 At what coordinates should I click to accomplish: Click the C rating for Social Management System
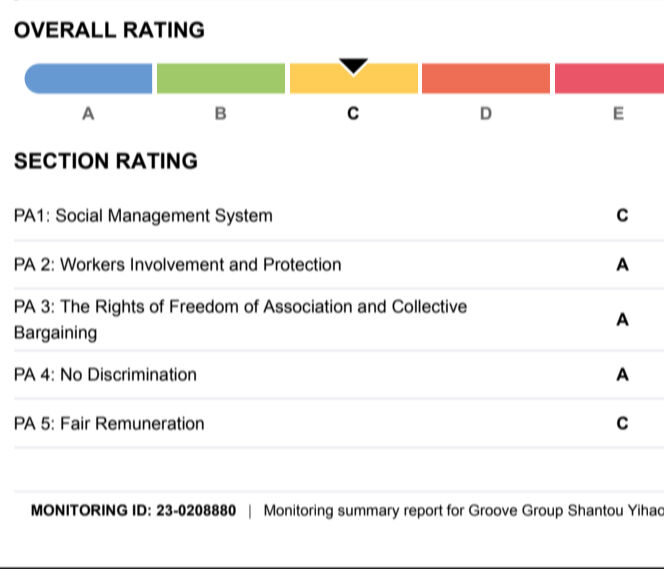pos(622,216)
